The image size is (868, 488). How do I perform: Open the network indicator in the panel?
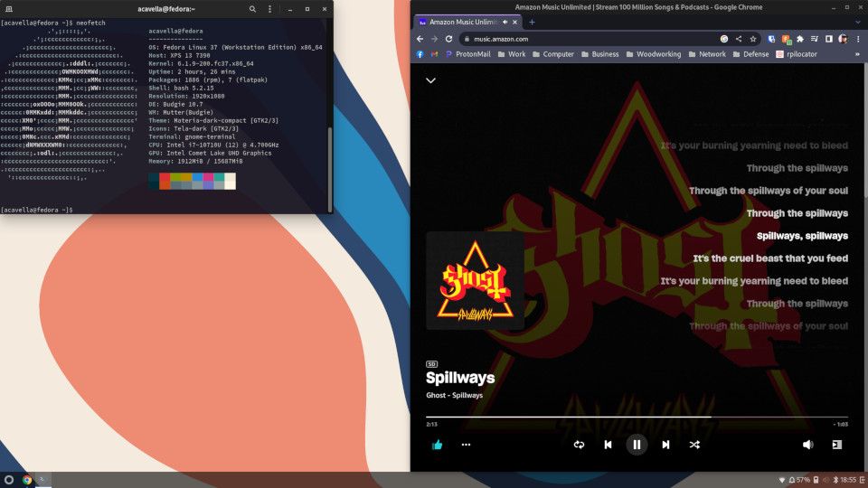[781, 480]
